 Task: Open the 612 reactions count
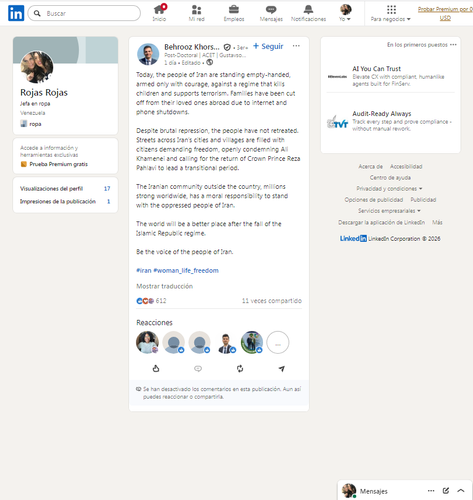[x=161, y=301]
